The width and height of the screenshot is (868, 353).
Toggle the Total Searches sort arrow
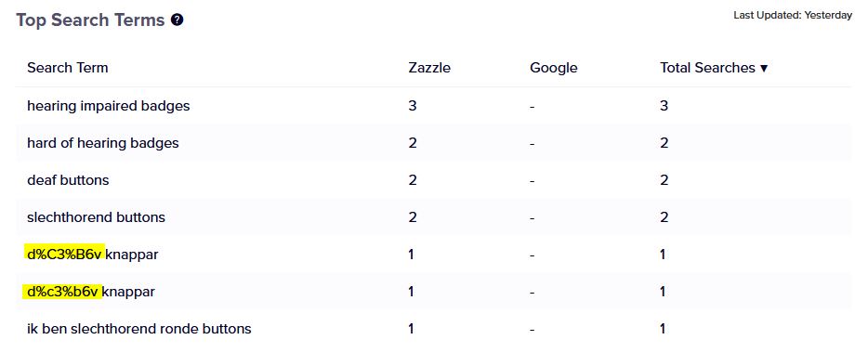coord(764,68)
